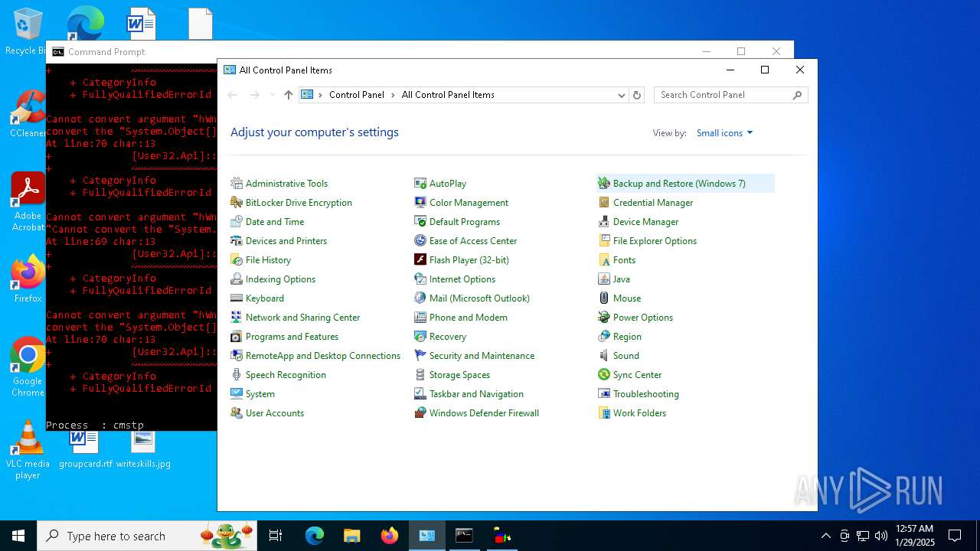The image size is (980, 551).
Task: Open the Default Programs link
Action: coord(464,222)
